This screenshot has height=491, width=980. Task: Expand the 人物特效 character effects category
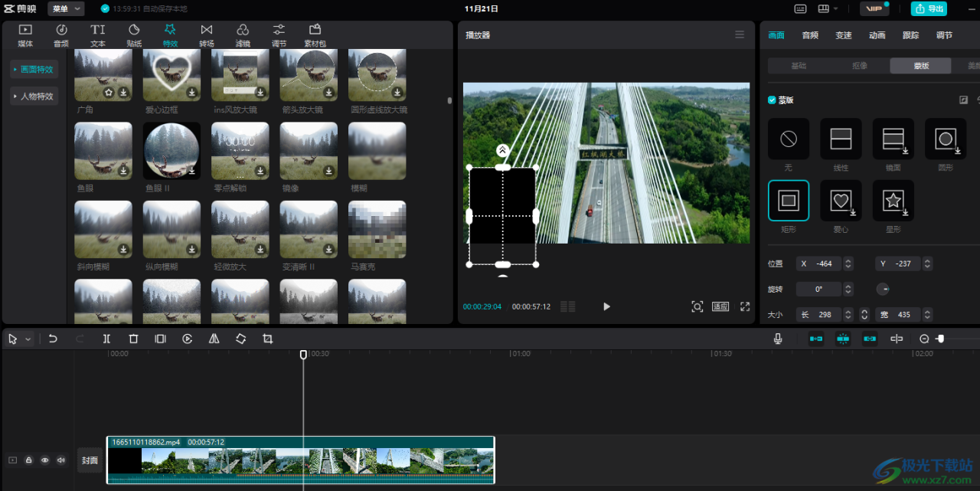tap(34, 97)
